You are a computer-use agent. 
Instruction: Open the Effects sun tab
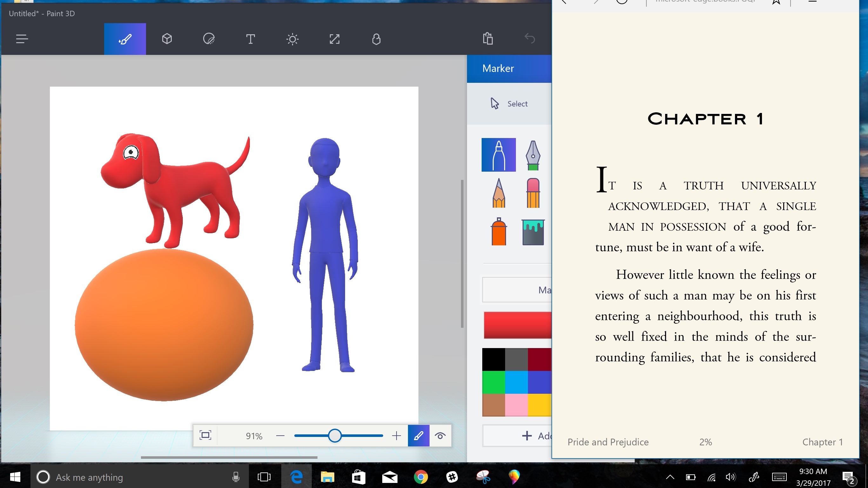click(292, 39)
